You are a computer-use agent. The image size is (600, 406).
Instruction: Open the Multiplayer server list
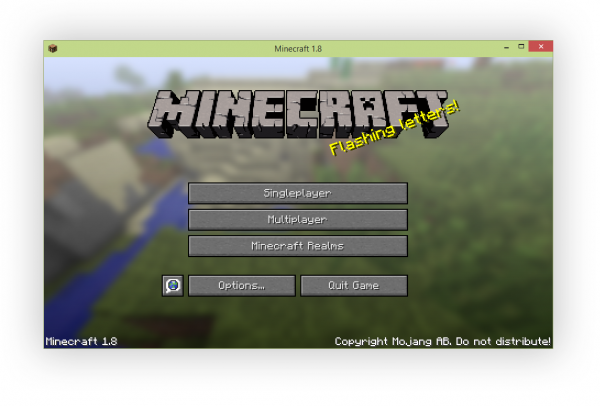pyautogui.click(x=298, y=220)
